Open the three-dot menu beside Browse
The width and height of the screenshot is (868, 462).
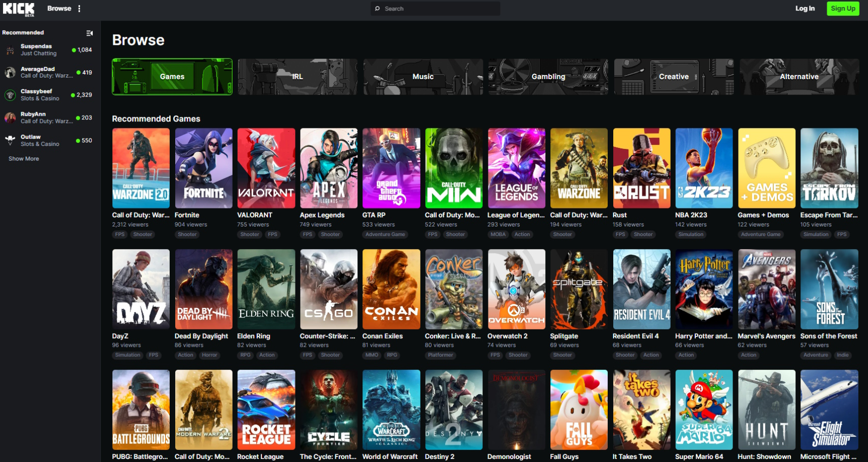(79, 9)
